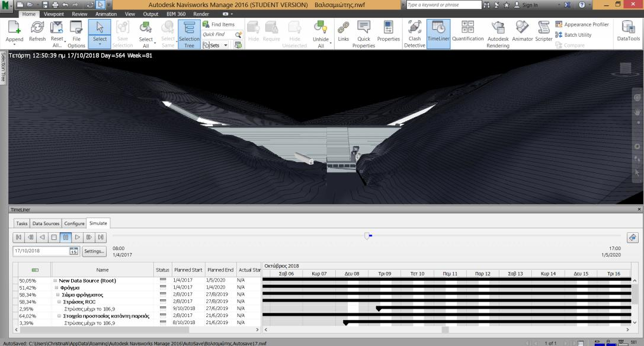The image size is (644, 346).
Task: Click the Open file icon in quick access toolbar
Action: click(30, 5)
